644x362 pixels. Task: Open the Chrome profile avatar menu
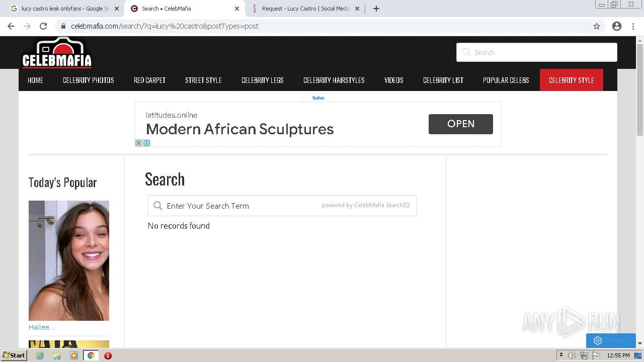pos(617,26)
